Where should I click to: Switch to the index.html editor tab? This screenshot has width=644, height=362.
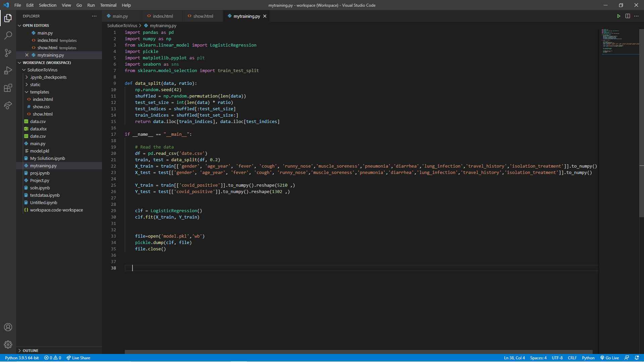163,16
